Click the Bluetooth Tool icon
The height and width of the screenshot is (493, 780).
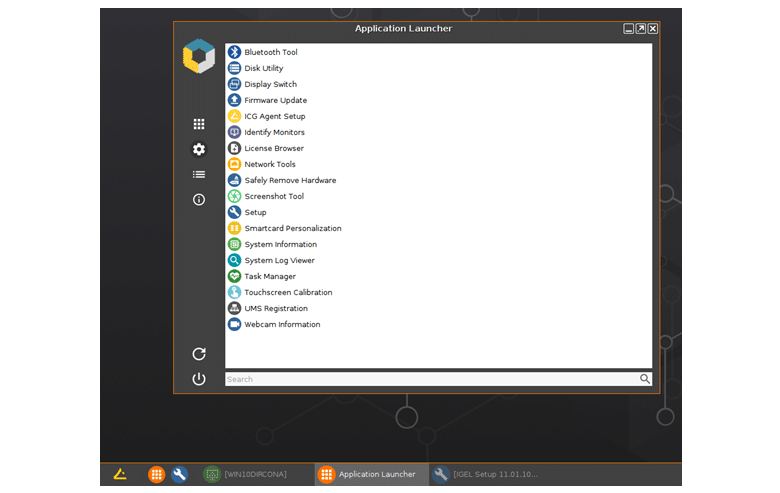234,52
